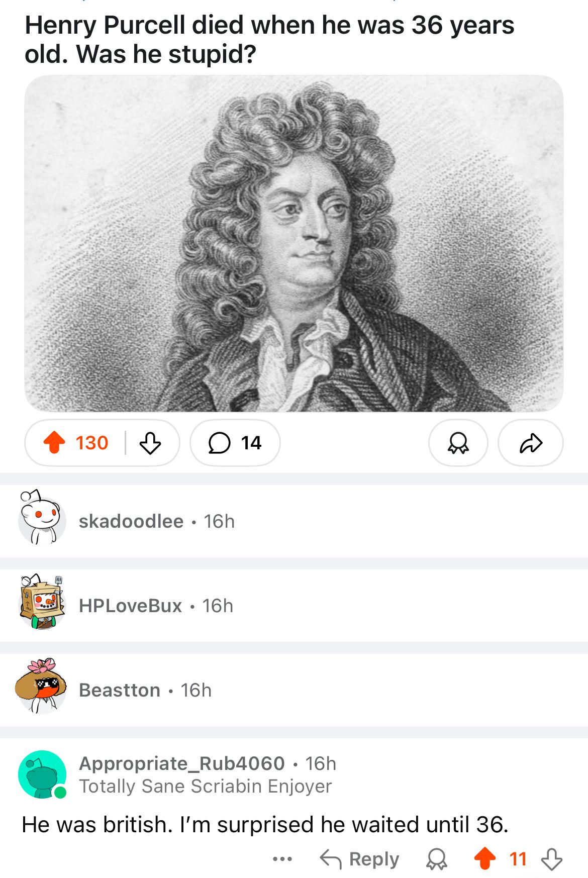Screen dimensions: 588x878
Task: Expand the collapsed Beastton comment
Action: point(294,690)
